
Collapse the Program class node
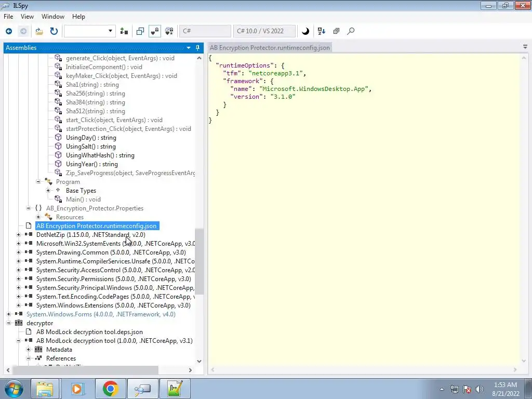38,182
